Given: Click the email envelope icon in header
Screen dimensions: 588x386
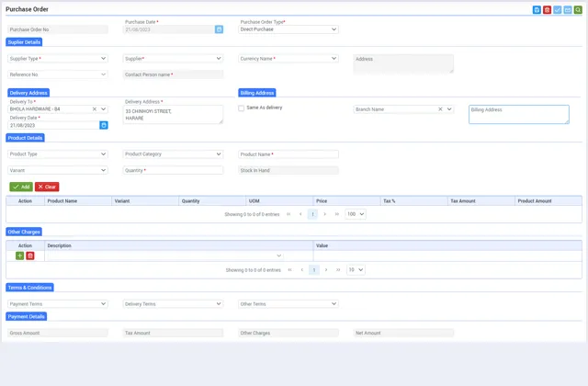Looking at the screenshot, I should 568,10.
